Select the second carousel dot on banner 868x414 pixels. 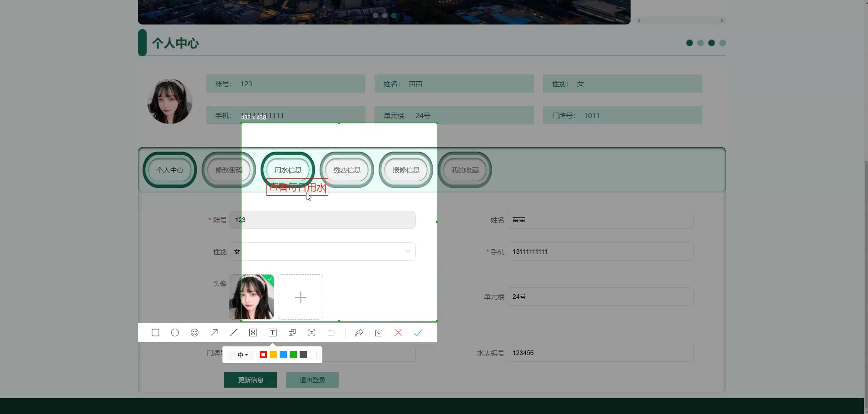pos(385,15)
